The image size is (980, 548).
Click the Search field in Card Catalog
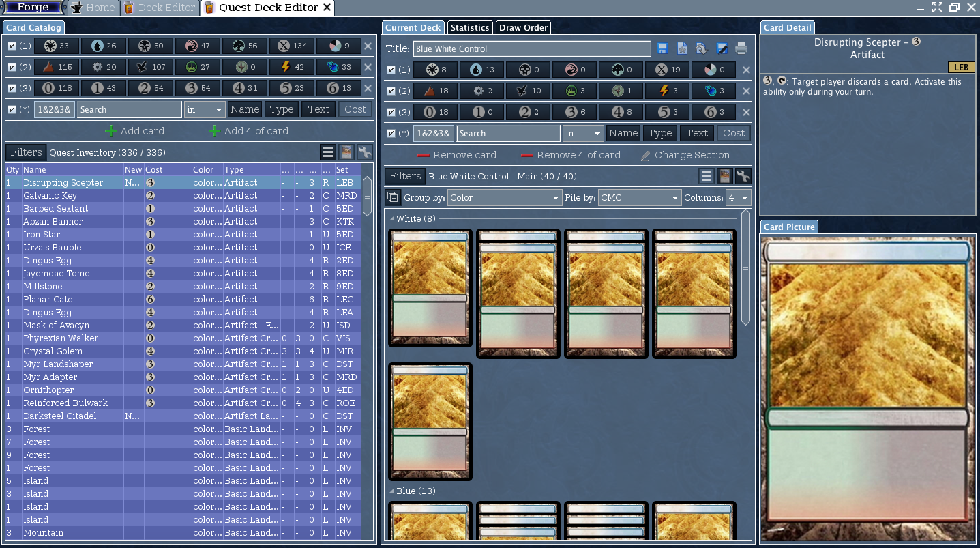click(130, 109)
